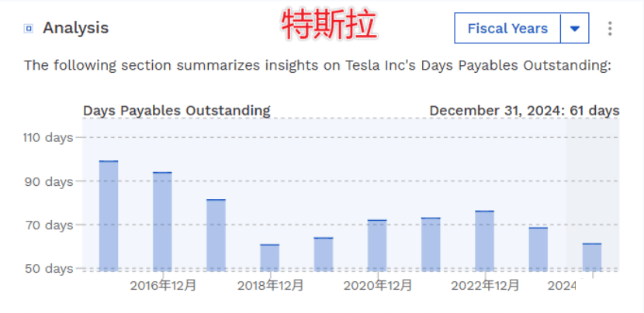Select the 2022年12月 bar in chart

485,241
